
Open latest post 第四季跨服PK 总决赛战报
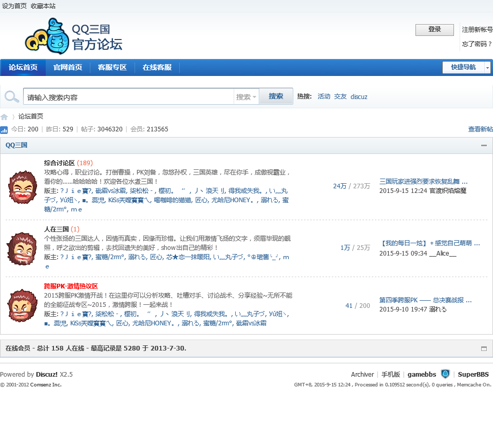[425, 300]
